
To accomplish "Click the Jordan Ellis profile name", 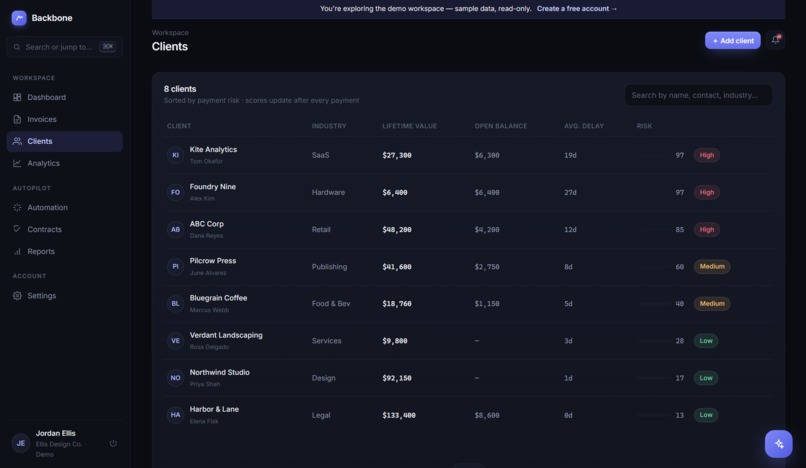I will (x=56, y=433).
